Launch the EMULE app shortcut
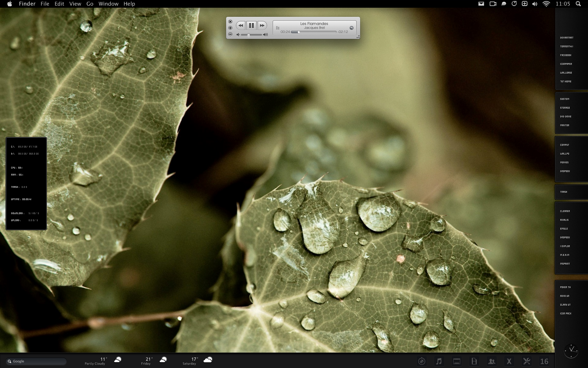 tap(564, 229)
